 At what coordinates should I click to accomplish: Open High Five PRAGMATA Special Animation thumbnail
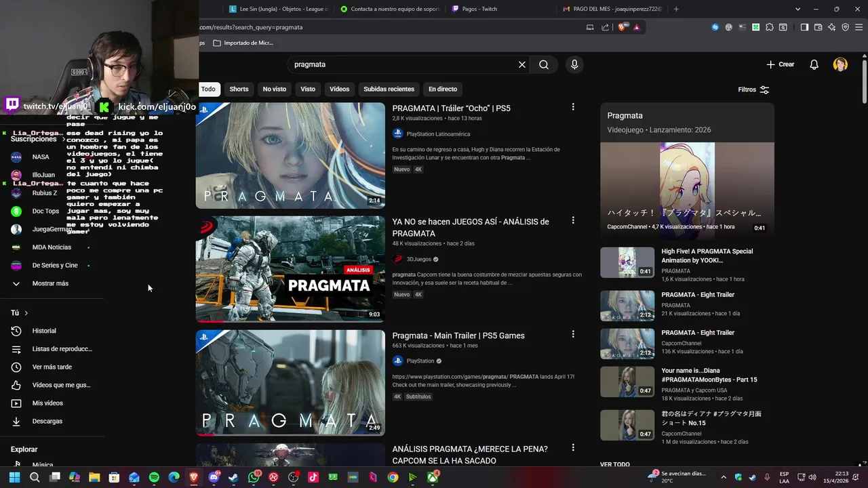[627, 262]
